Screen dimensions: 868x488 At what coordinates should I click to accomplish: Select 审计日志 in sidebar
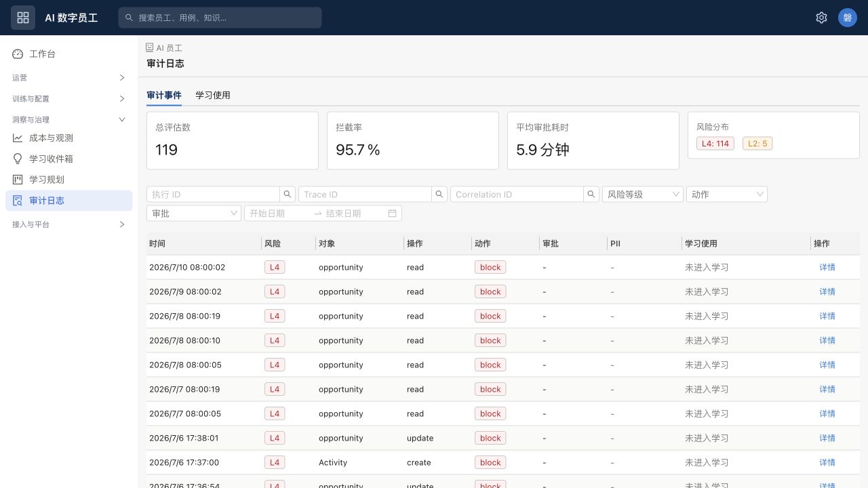(x=69, y=201)
